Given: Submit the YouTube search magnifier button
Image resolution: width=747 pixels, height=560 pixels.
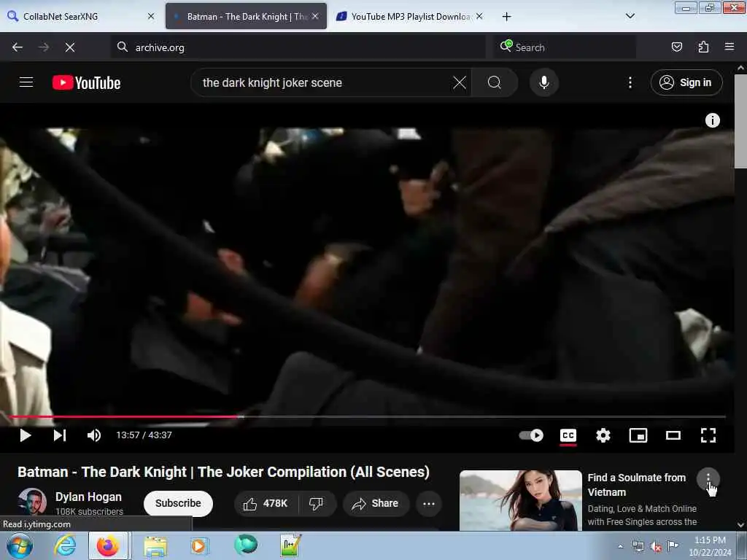Looking at the screenshot, I should tap(495, 82).
